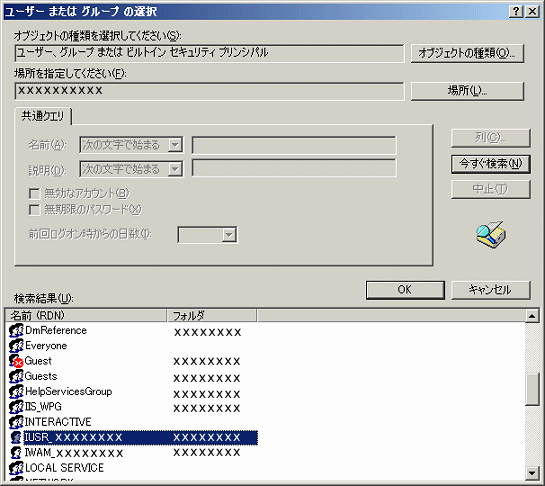The height and width of the screenshot is (486, 545).
Task: Click the キャンセル button
Action: [491, 290]
